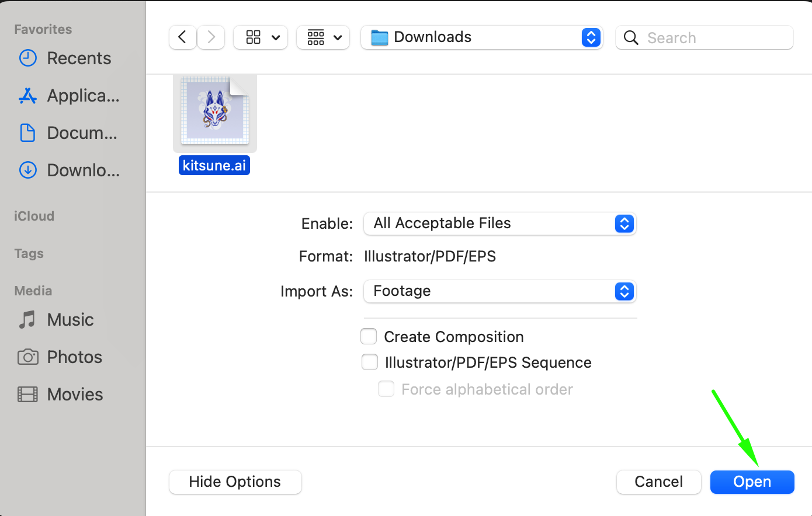Image resolution: width=812 pixels, height=516 pixels.
Task: Select the kitsune.ai file thumbnail
Action: coord(215,112)
